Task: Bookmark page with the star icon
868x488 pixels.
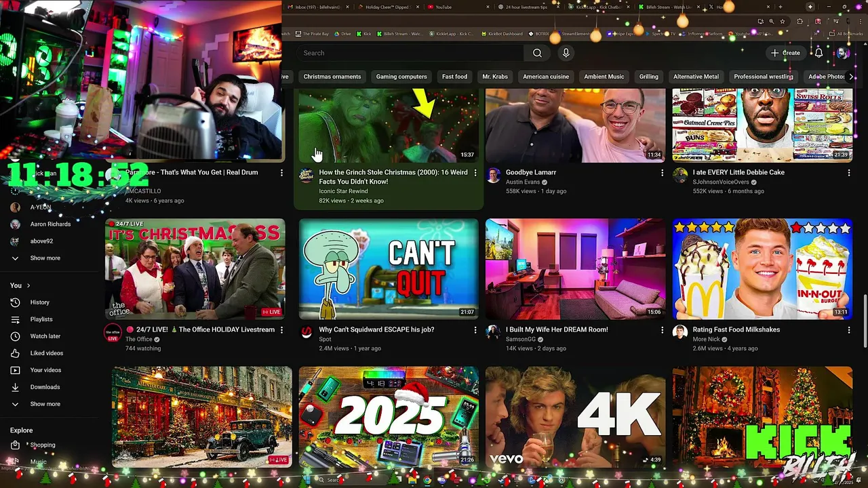Action: click(782, 22)
